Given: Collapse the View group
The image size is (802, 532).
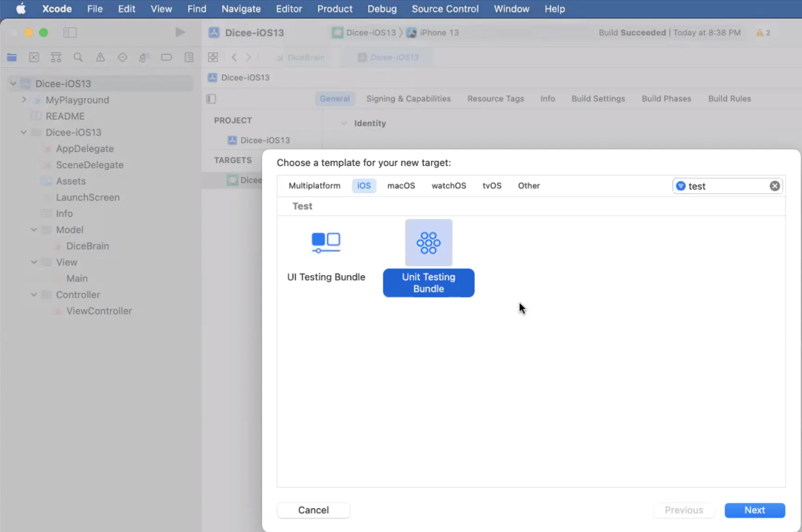Looking at the screenshot, I should (x=34, y=262).
